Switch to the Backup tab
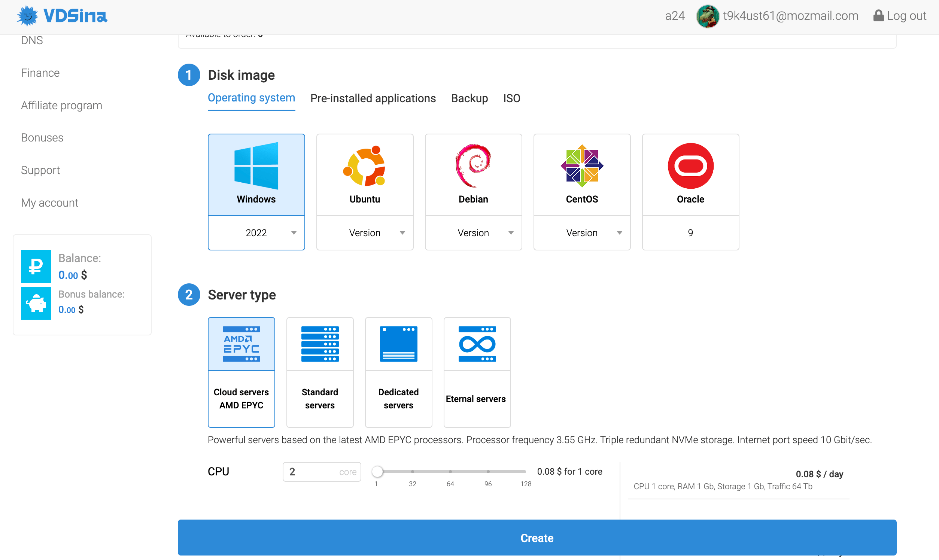 click(x=469, y=98)
